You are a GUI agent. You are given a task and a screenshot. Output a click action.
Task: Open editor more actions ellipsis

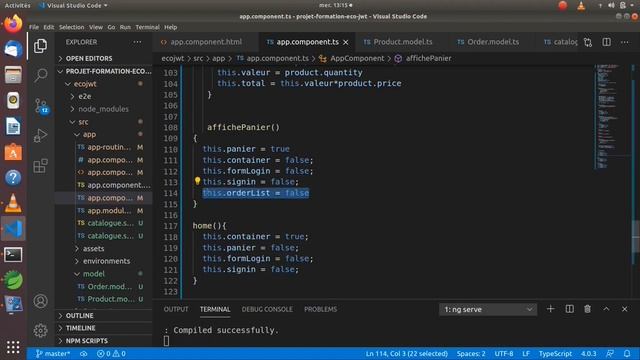(x=624, y=42)
